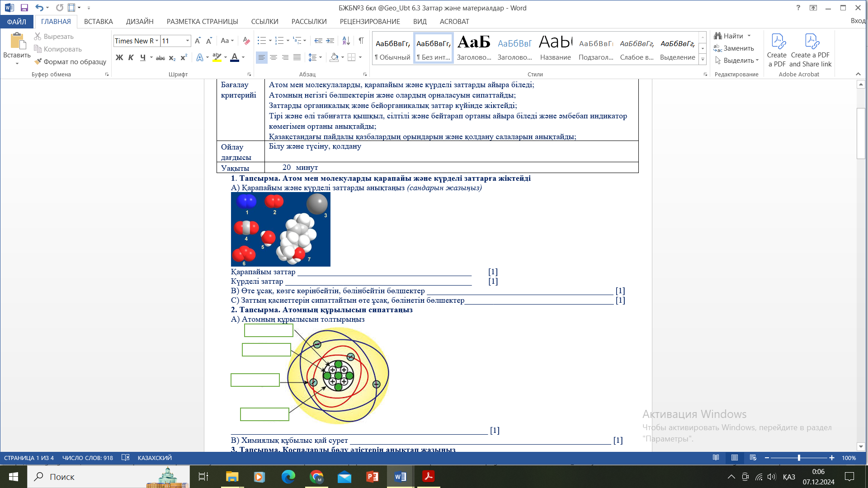Click the Save disk icon in title bar
Image resolution: width=868 pixels, height=488 pixels.
24,8
